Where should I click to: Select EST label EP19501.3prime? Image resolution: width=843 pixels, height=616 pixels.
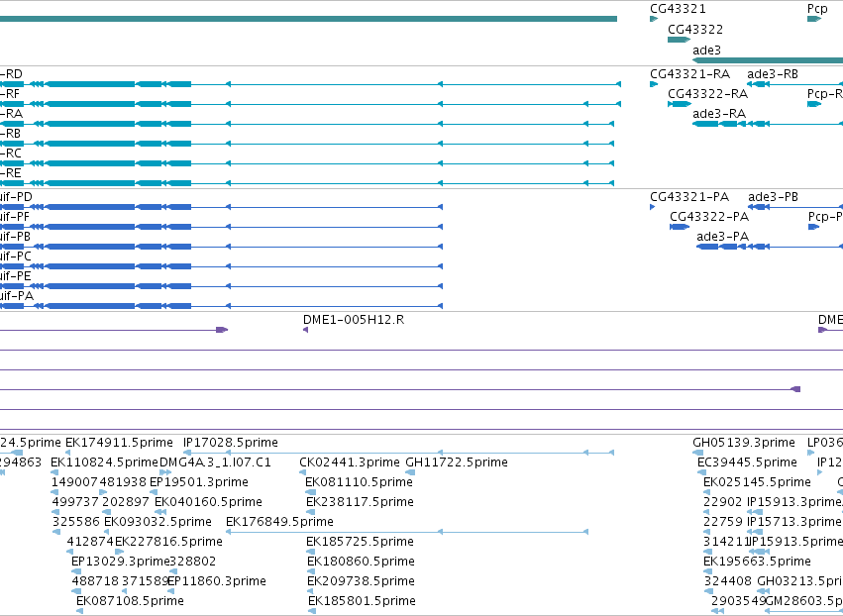click(x=199, y=482)
